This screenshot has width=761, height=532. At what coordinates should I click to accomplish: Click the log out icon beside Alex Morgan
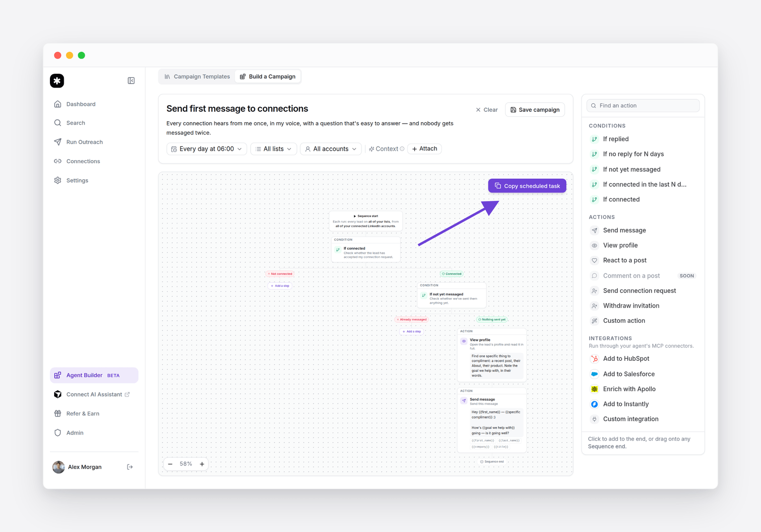tap(130, 467)
